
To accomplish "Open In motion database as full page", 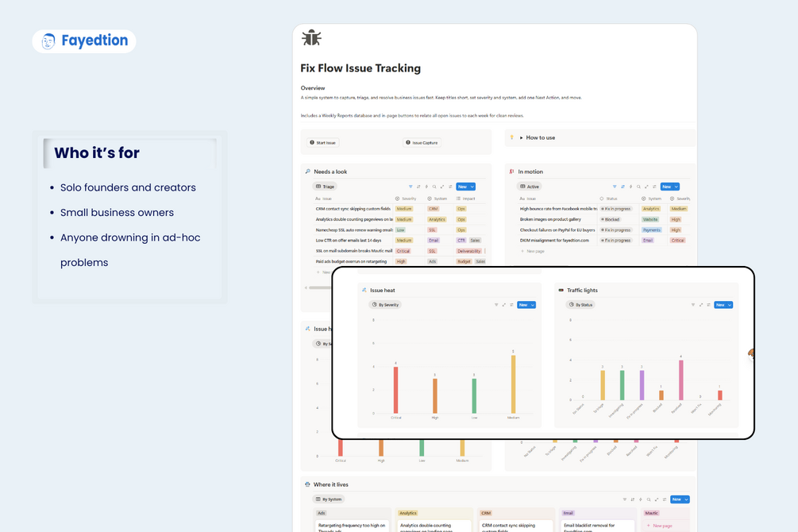I will point(646,187).
